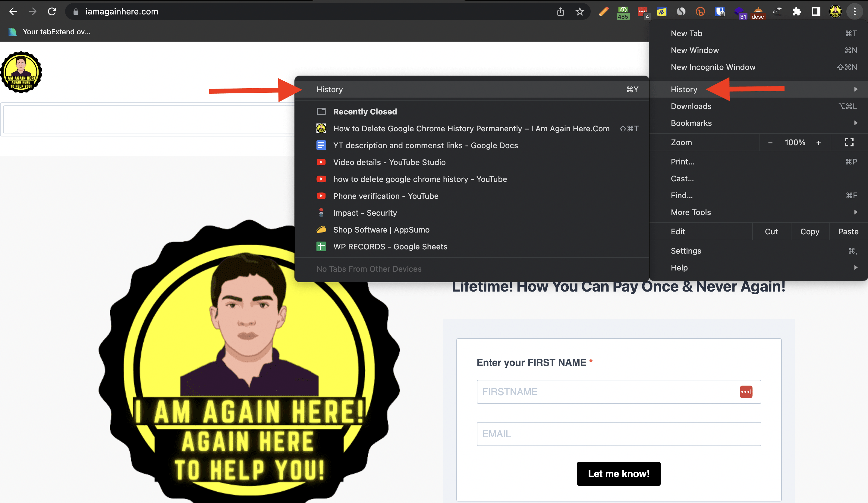Click the History menu item in Chrome menu
This screenshot has height=503, width=868.
coord(684,89)
